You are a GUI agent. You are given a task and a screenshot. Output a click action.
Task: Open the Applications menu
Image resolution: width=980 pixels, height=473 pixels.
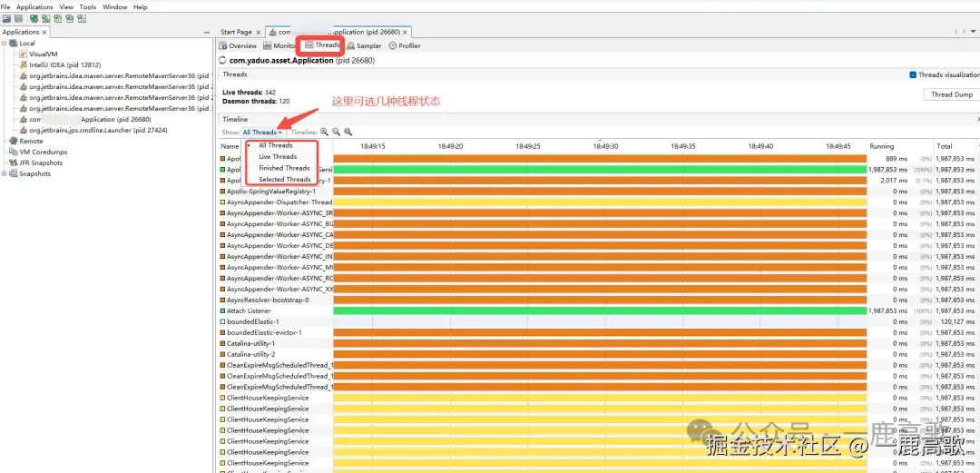coord(34,7)
